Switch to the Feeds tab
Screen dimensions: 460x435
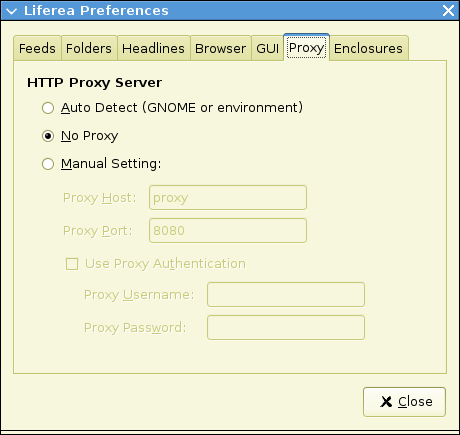coord(37,49)
